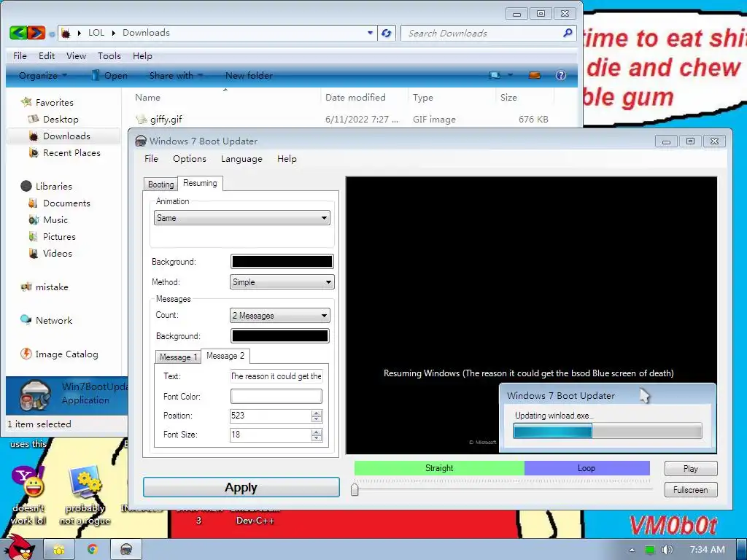Image resolution: width=747 pixels, height=560 pixels.
Task: Click Open in Explorer toolbar
Action: point(109,75)
